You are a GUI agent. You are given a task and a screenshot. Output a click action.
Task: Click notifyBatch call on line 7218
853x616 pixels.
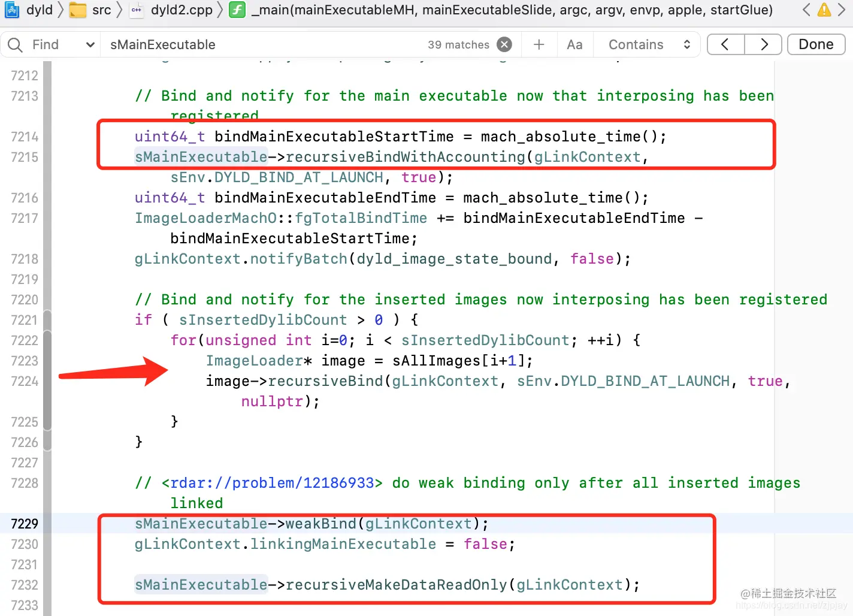[x=298, y=259]
